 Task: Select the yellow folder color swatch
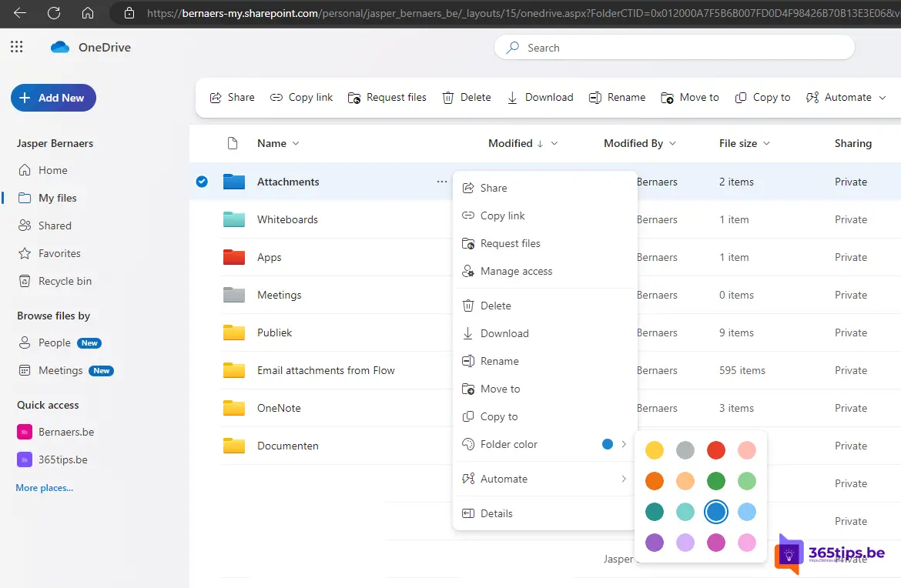click(x=655, y=450)
